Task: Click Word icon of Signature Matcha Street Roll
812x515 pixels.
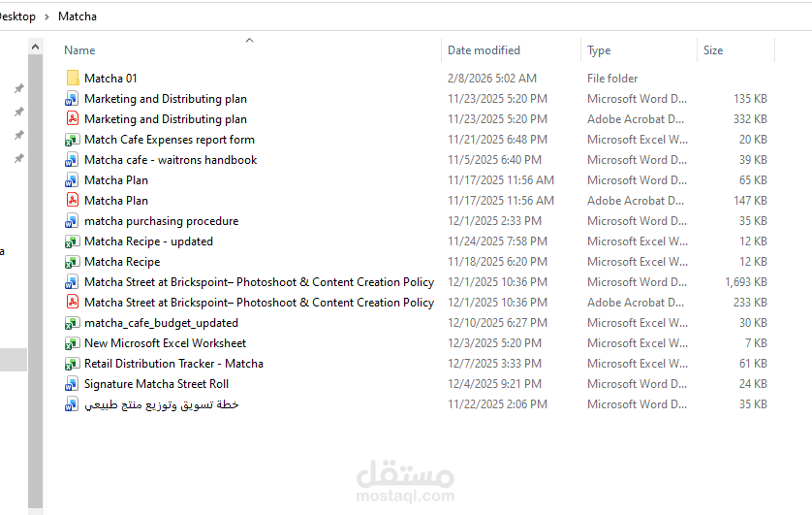Action: click(x=72, y=384)
